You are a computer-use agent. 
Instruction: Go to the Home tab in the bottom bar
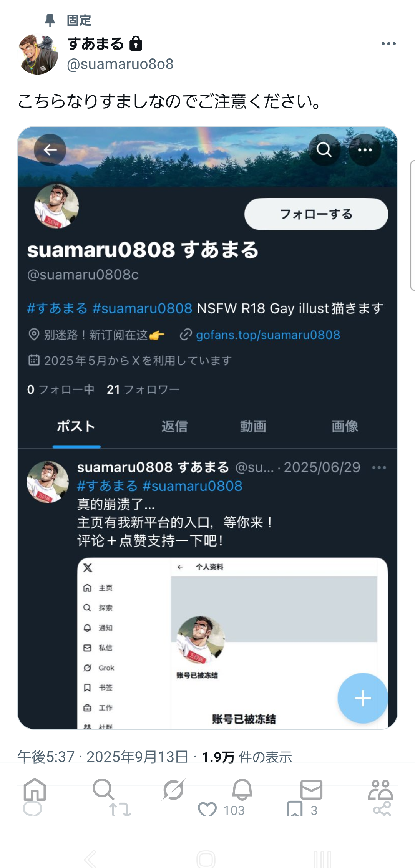point(35,790)
